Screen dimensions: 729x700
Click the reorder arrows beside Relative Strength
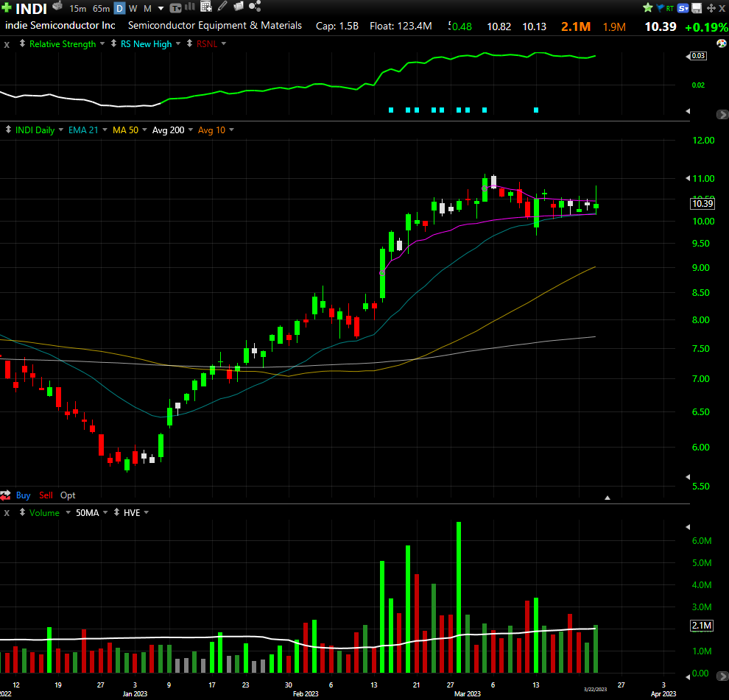tap(22, 43)
